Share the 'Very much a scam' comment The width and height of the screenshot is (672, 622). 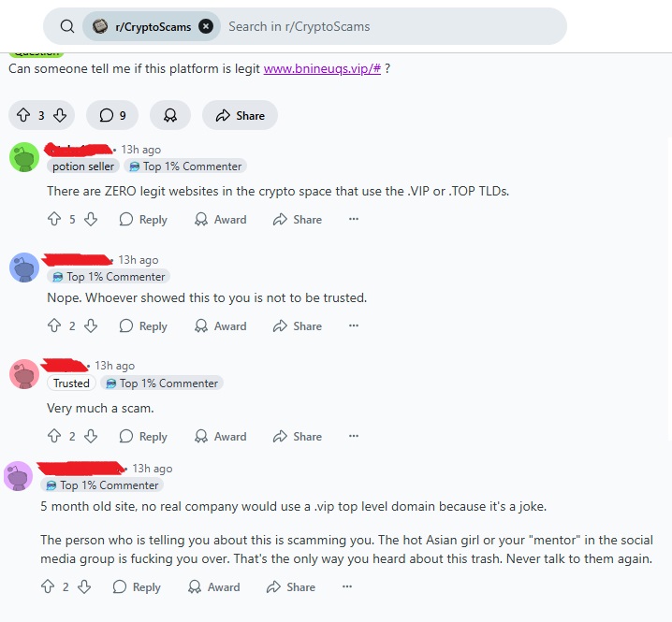click(298, 437)
